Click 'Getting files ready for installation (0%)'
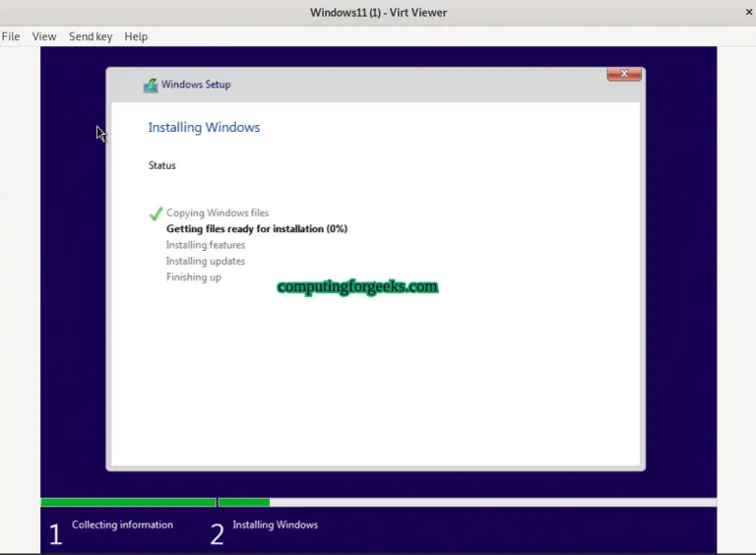The image size is (756, 555). tap(257, 229)
